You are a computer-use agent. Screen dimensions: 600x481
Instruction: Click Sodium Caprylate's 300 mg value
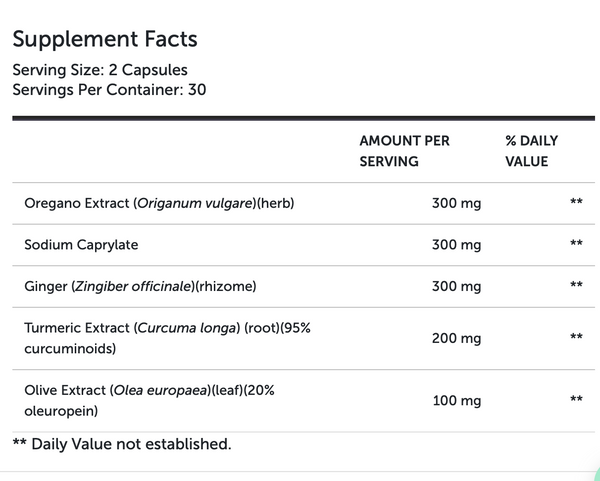pyautogui.click(x=457, y=245)
